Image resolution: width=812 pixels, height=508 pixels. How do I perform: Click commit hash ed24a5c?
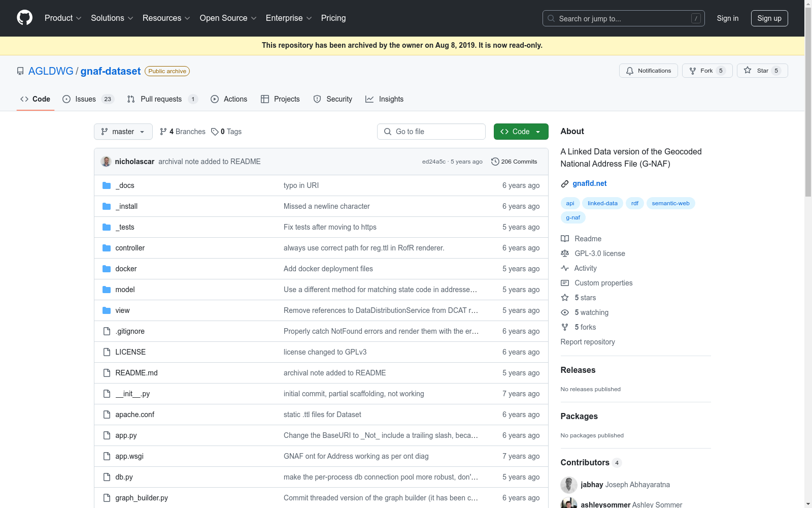point(434,162)
